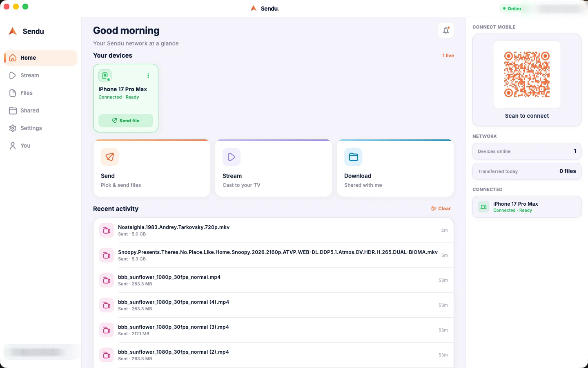Open Settings from the sidebar
The height and width of the screenshot is (368, 588).
pyautogui.click(x=40, y=128)
